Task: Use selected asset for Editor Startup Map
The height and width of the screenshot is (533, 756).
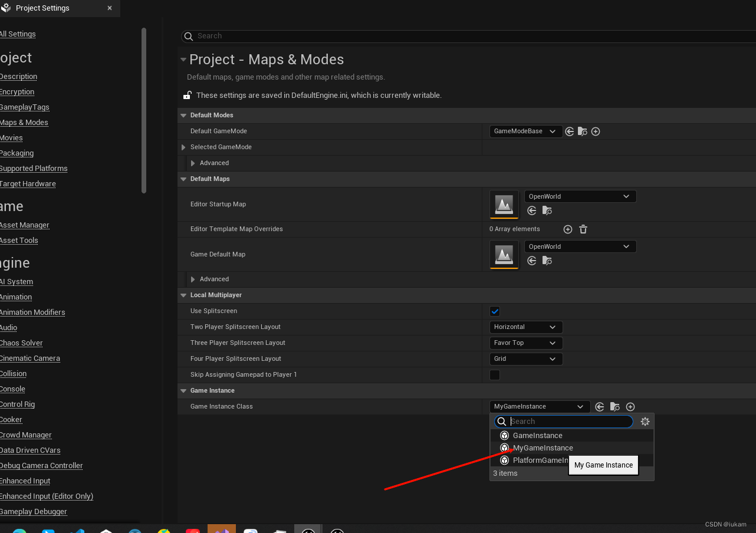Action: click(532, 210)
